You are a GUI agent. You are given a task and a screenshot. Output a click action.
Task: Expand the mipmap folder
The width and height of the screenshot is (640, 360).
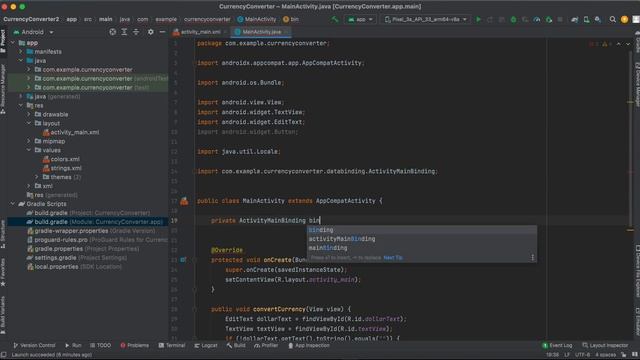tap(29, 141)
